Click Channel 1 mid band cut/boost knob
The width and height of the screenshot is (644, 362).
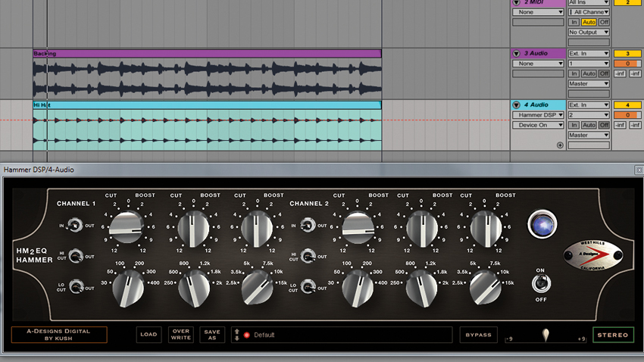tap(193, 228)
